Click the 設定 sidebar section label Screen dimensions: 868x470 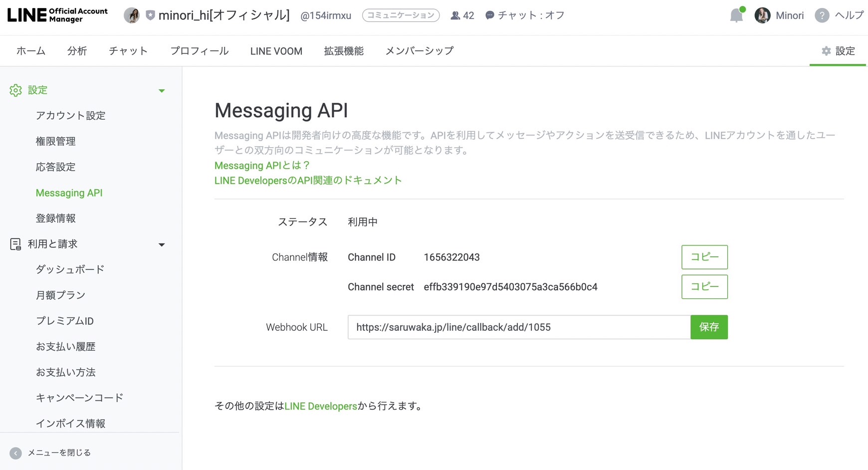(x=38, y=90)
